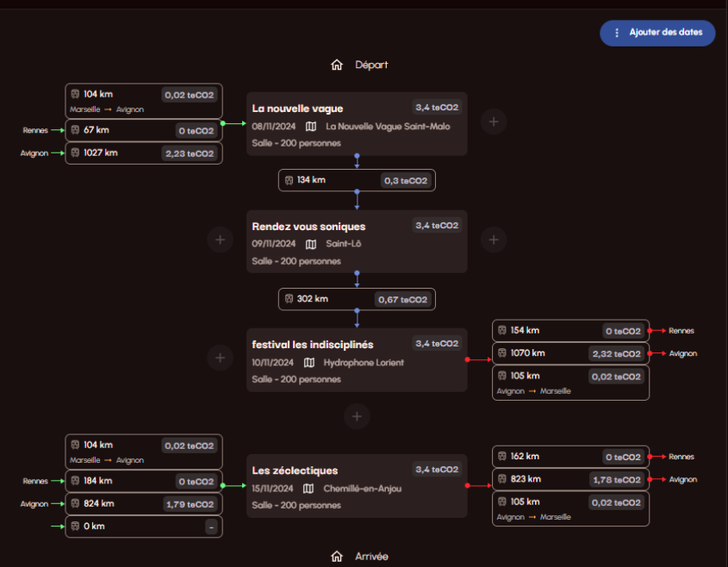Click the 0 km empty travel leg
The height and width of the screenshot is (567, 728).
coord(144,526)
